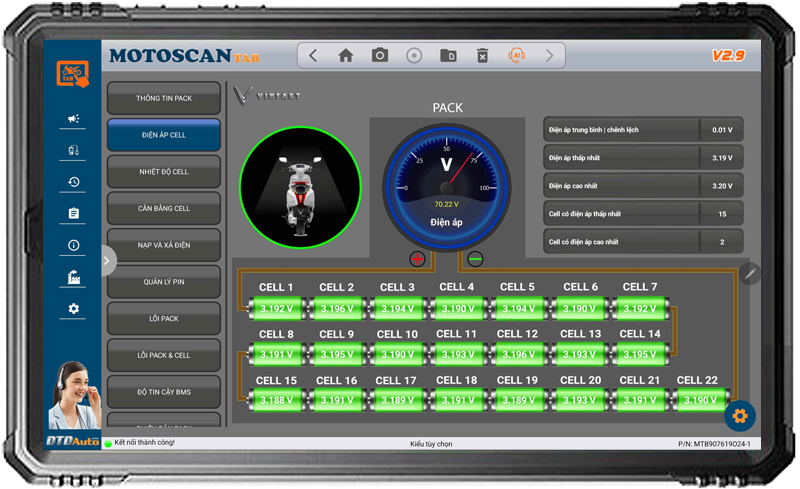800x489 pixels.
Task: Select CELL 8 battery indicator
Action: [x=277, y=354]
